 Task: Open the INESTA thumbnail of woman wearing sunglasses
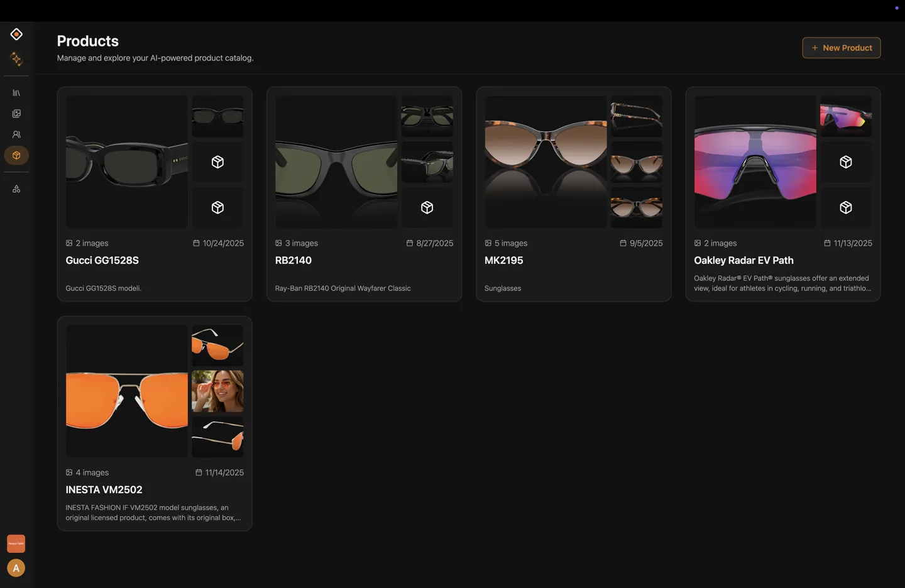point(217,391)
